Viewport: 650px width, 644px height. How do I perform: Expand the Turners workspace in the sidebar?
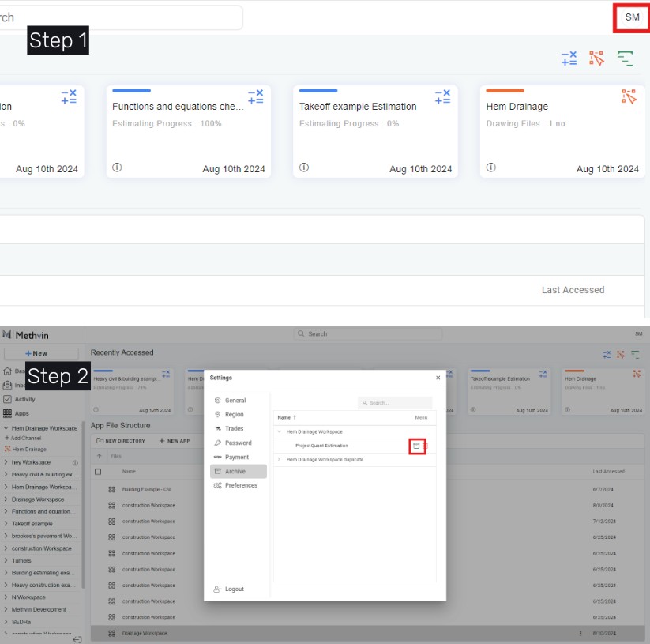coord(6,561)
